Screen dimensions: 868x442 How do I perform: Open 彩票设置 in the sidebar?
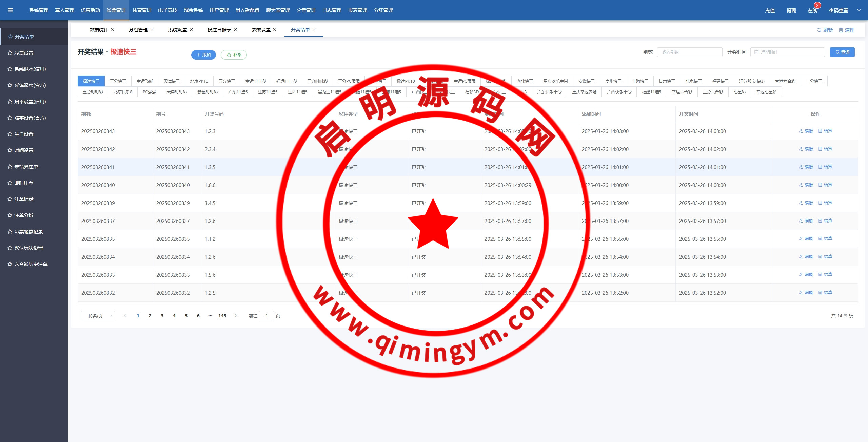click(24, 53)
